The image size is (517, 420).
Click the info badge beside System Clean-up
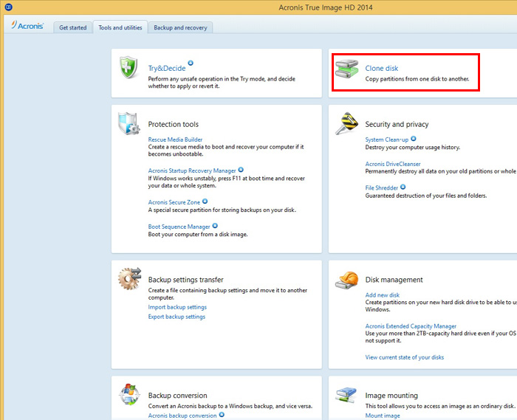pos(414,139)
